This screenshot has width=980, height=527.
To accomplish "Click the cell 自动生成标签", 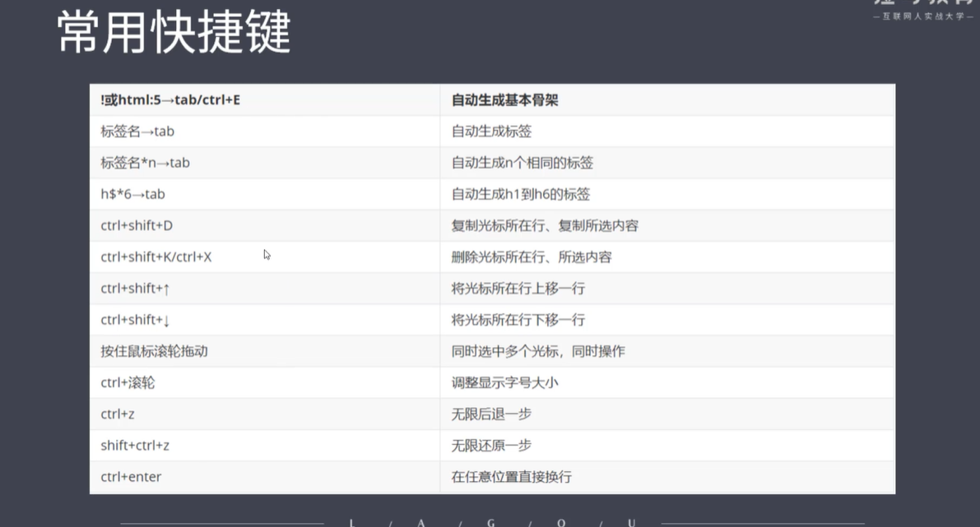I will coord(667,131).
